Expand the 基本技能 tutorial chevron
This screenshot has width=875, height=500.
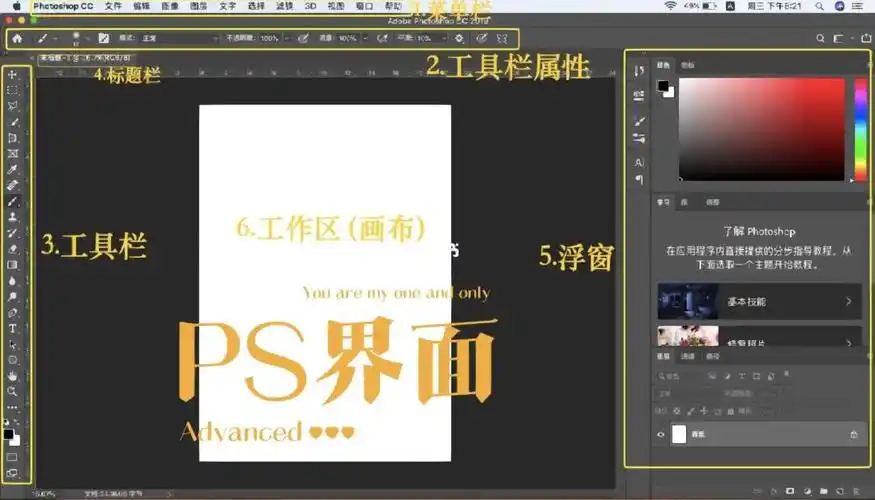point(848,301)
